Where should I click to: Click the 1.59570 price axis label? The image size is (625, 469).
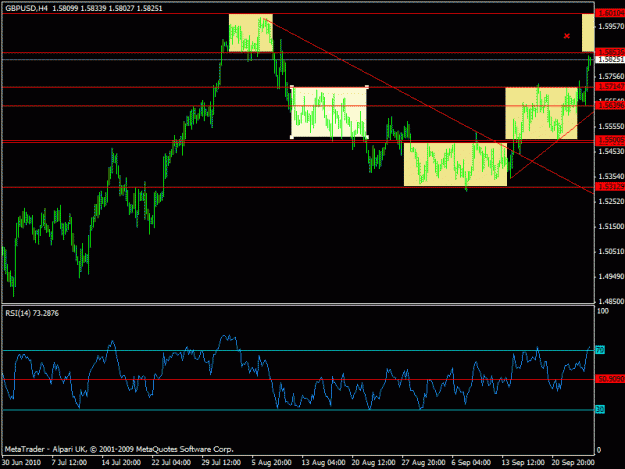pos(611,26)
